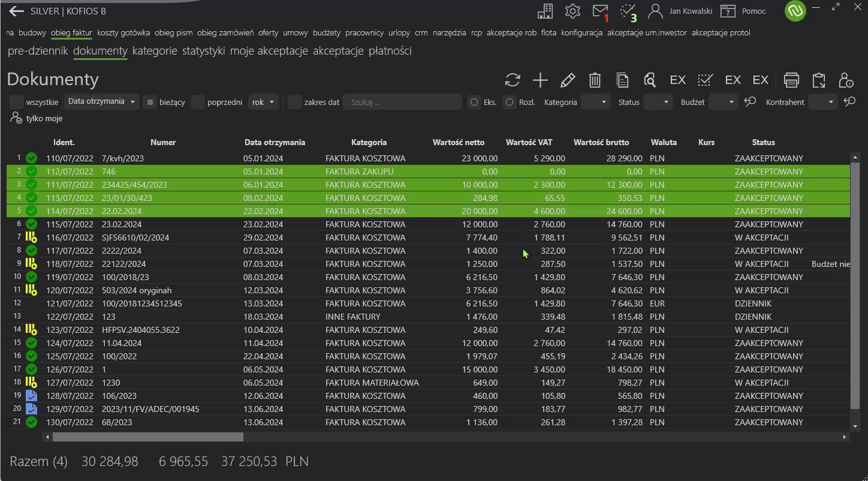The image size is (868, 481).
Task: Open the płatności tab
Action: click(x=390, y=51)
